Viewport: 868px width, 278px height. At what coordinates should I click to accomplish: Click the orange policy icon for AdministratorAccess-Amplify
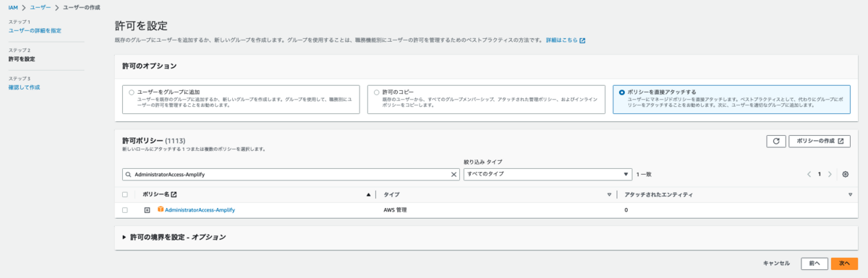point(161,210)
